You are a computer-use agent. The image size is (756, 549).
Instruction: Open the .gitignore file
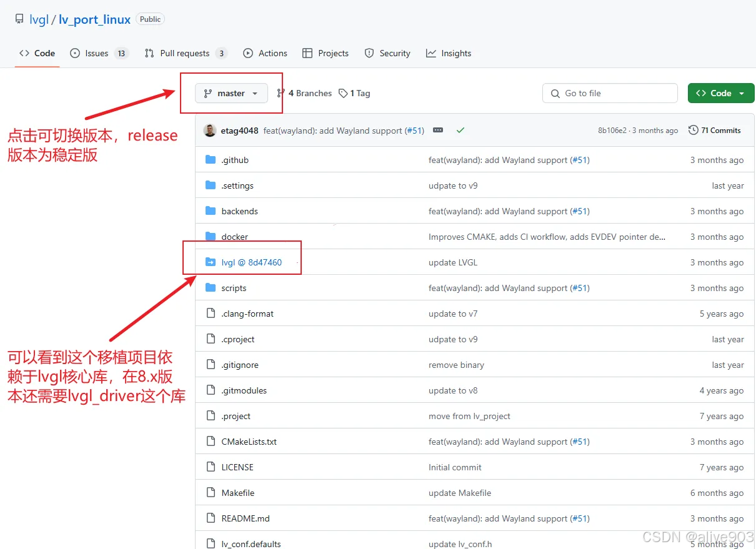(x=240, y=365)
